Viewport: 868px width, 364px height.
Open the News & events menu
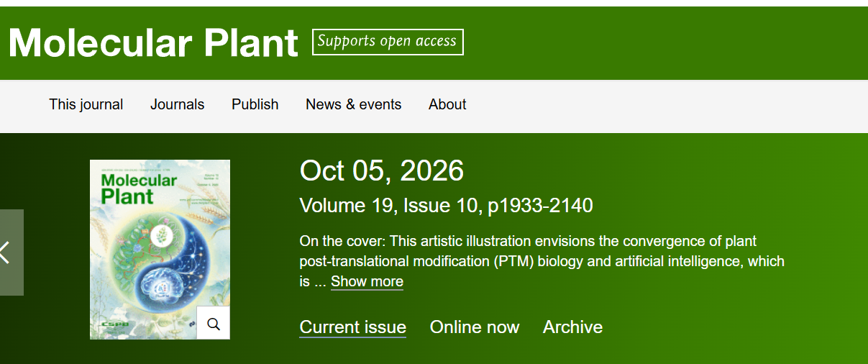(354, 104)
